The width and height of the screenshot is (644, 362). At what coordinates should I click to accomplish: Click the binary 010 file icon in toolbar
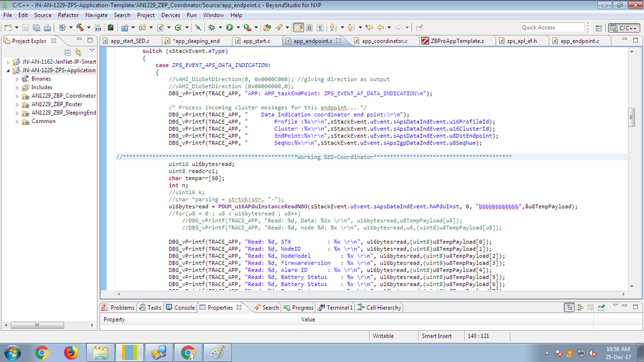pyautogui.click(x=98, y=28)
